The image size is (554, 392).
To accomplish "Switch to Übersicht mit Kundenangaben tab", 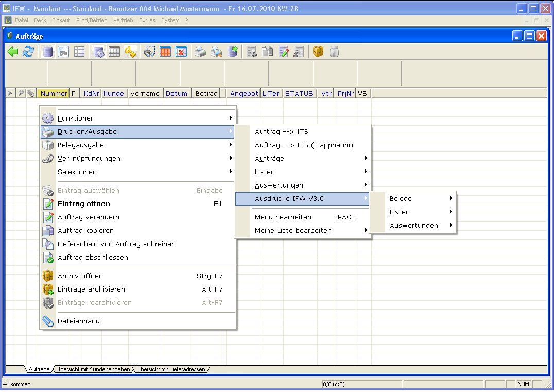I will (93, 369).
